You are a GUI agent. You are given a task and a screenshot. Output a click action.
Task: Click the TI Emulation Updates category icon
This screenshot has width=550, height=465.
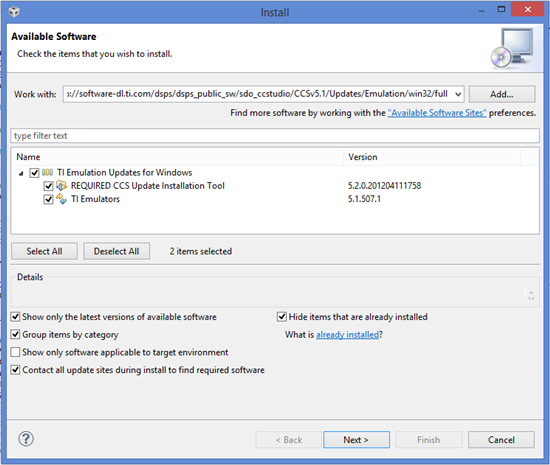point(47,173)
